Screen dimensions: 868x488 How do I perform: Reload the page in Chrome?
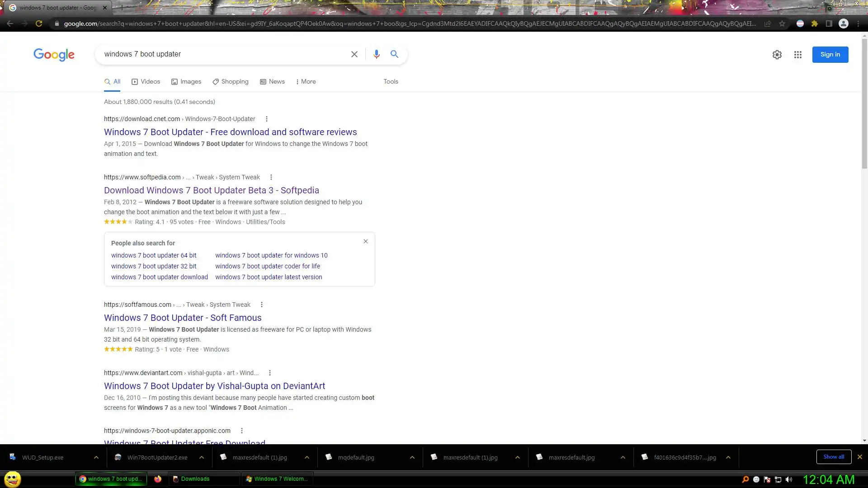pyautogui.click(x=39, y=23)
